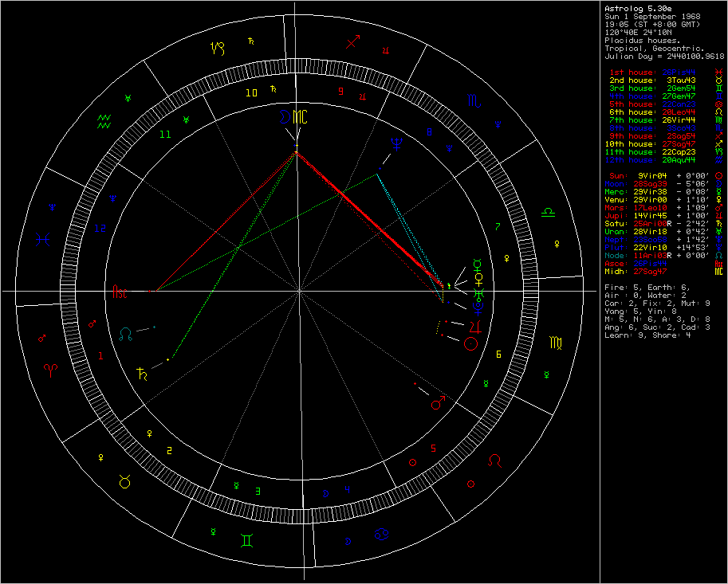
Task: Click the Sun glyph on the chart wheel
Action: 470,343
